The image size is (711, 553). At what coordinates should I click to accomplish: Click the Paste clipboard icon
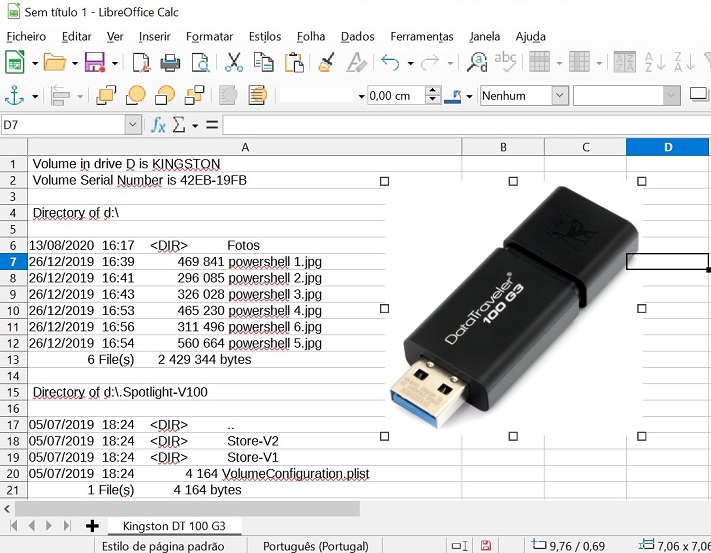294,63
